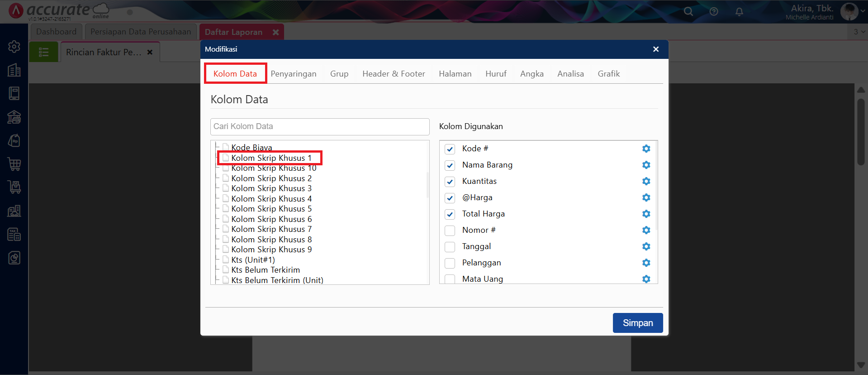Click the gear icon next to Total Harga
This screenshot has width=868, height=375.
point(646,214)
